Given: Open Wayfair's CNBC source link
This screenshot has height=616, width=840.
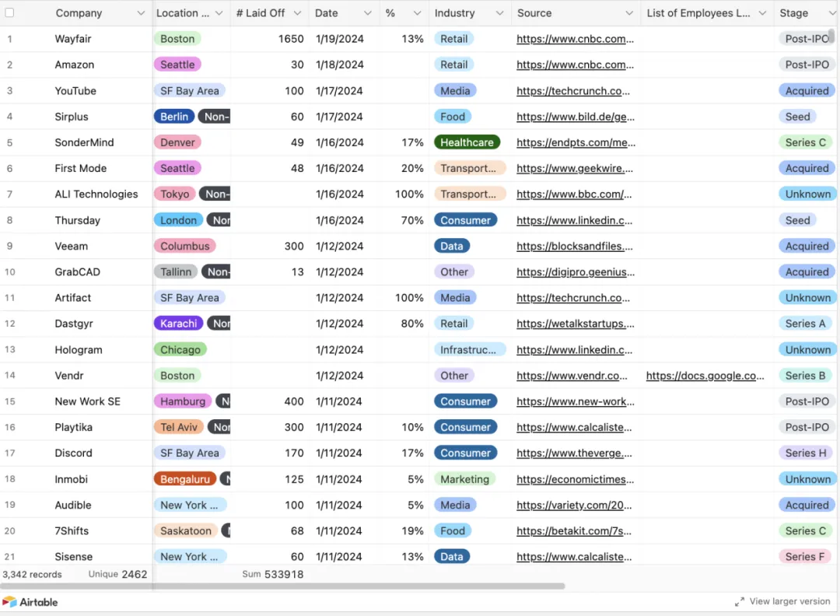Looking at the screenshot, I should click(575, 39).
